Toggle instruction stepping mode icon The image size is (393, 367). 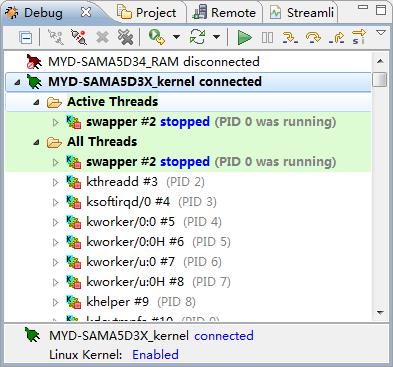(x=359, y=37)
